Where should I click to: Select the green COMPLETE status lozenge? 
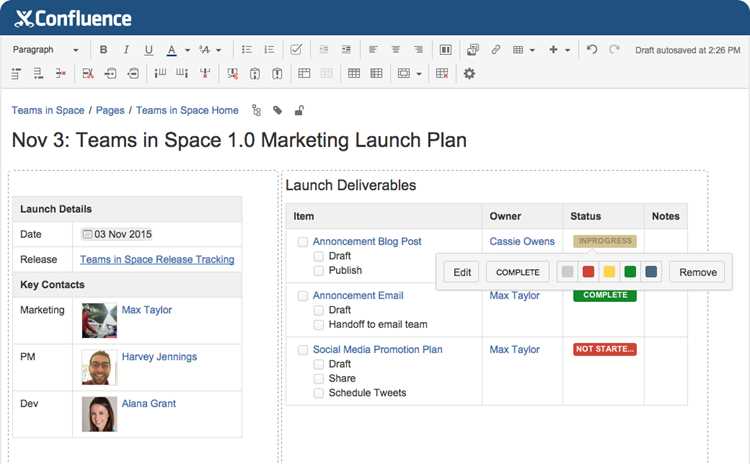point(605,295)
